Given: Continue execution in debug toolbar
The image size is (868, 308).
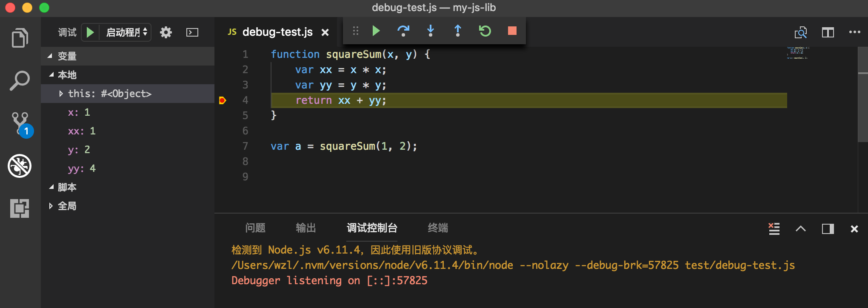Looking at the screenshot, I should (376, 31).
